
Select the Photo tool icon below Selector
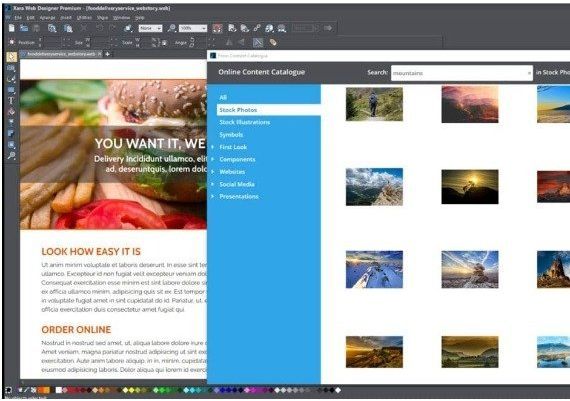11,68
